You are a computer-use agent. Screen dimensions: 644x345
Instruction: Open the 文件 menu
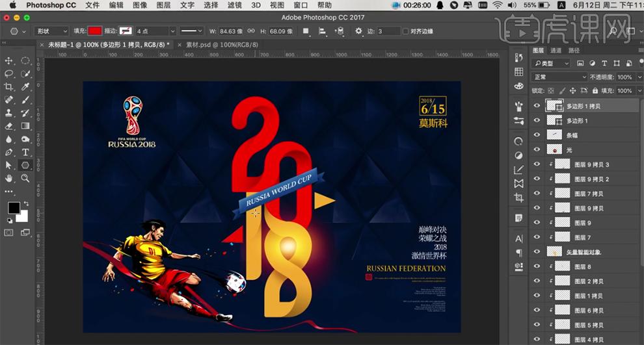click(92, 5)
